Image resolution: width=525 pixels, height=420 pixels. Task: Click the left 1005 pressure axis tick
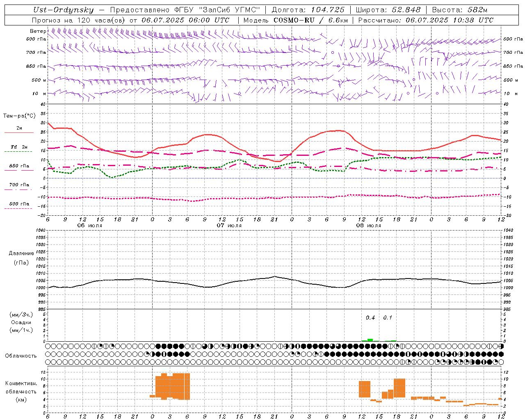pyautogui.click(x=40, y=281)
